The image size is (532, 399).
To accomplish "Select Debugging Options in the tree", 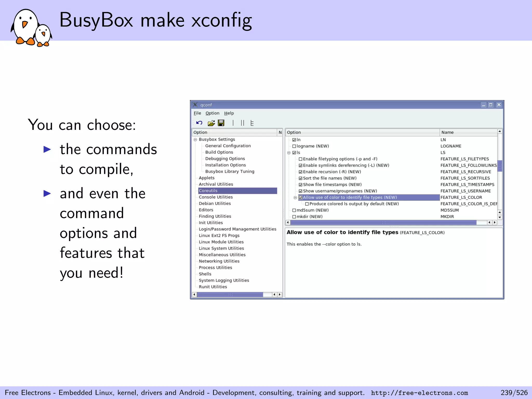I will [x=225, y=158].
